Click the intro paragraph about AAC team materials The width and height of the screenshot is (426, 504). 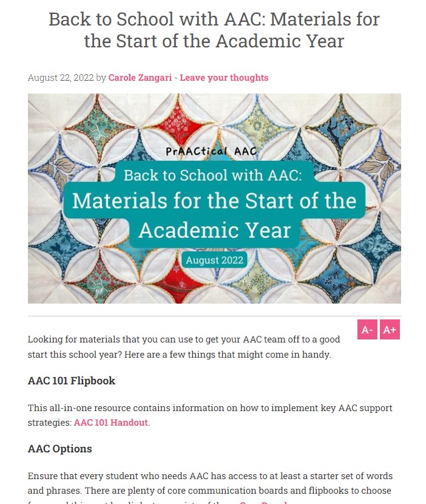184,347
